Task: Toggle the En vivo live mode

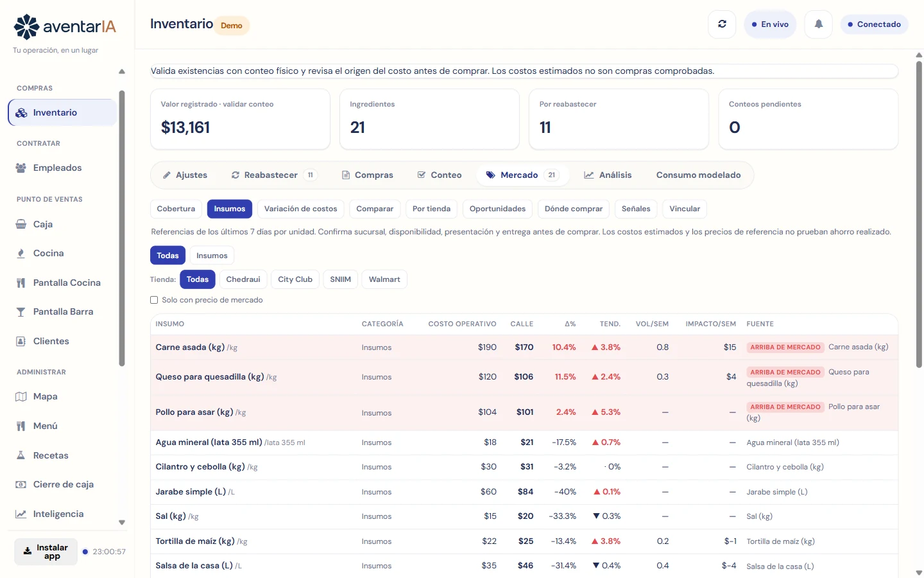Action: click(770, 24)
